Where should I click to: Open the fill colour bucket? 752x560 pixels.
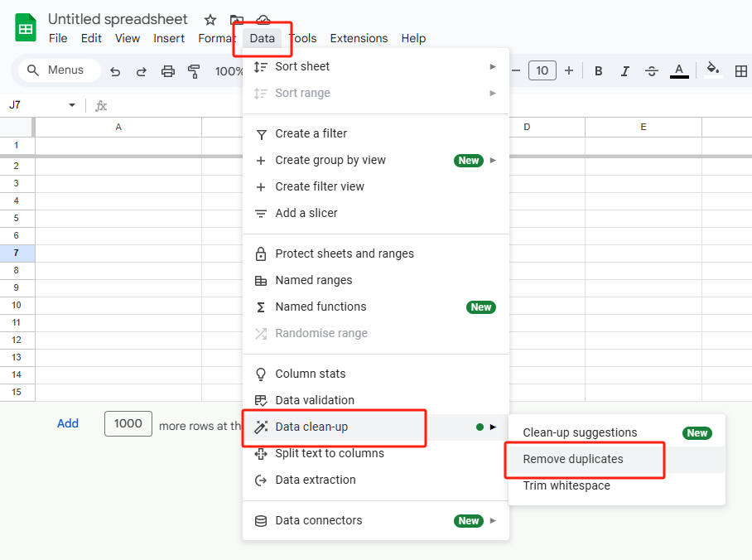click(713, 70)
